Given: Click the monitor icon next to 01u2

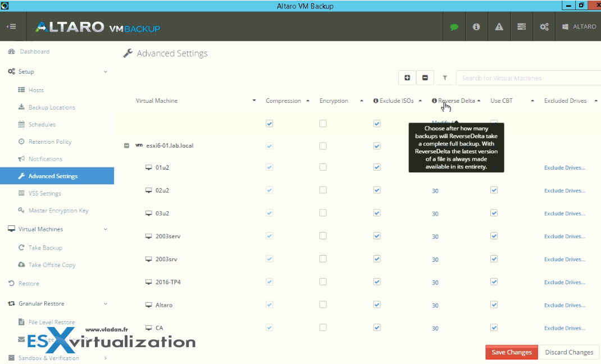Looking at the screenshot, I should click(x=149, y=167).
